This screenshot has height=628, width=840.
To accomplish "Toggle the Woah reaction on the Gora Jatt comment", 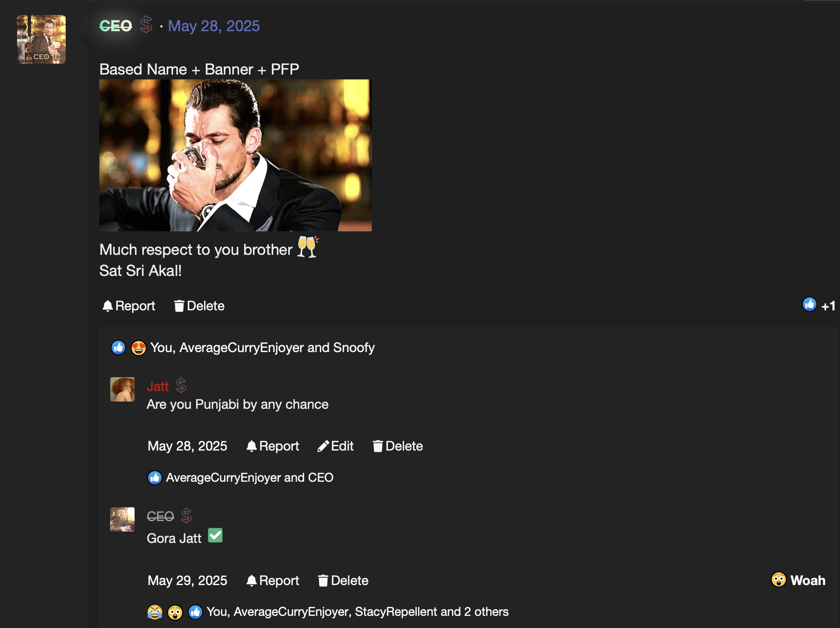I will (x=798, y=580).
